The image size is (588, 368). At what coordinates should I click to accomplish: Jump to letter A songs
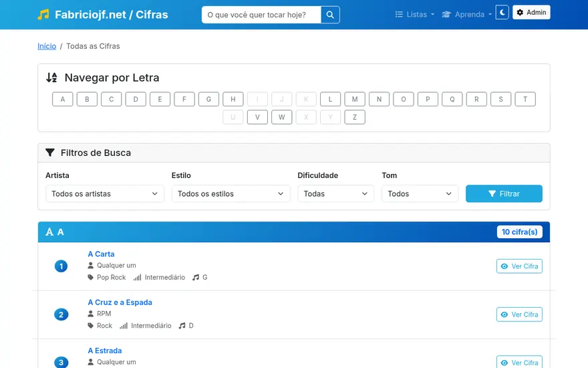click(63, 99)
